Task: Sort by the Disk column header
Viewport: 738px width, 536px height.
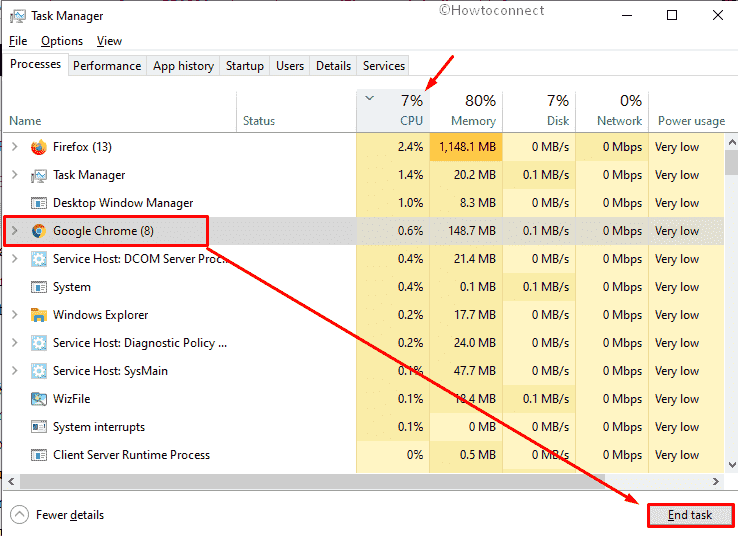Action: tap(539, 112)
